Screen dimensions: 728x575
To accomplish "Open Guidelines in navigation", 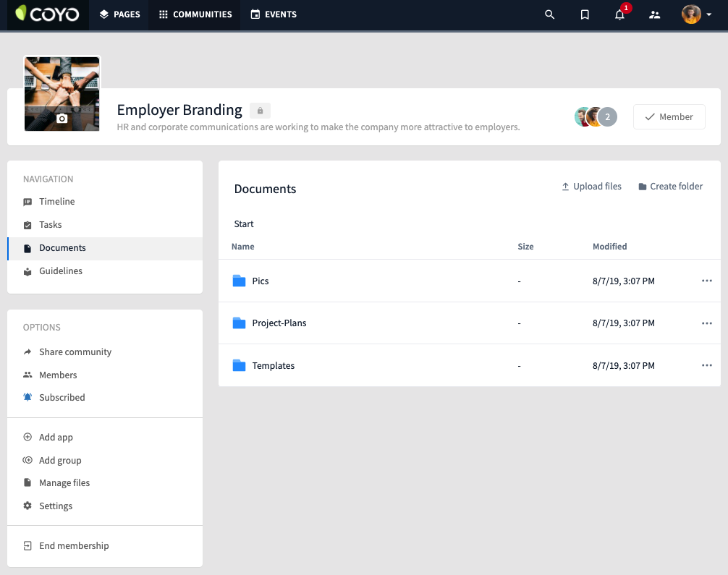I will [105, 271].
